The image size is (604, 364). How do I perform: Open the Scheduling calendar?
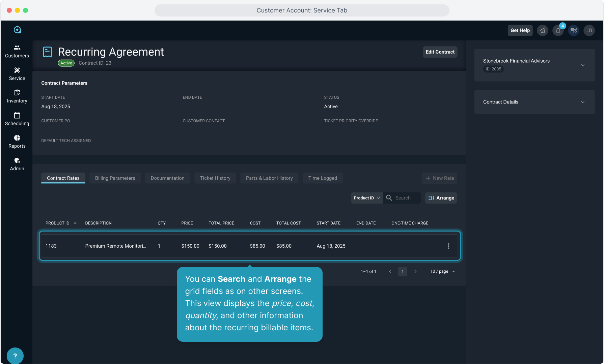tap(17, 119)
